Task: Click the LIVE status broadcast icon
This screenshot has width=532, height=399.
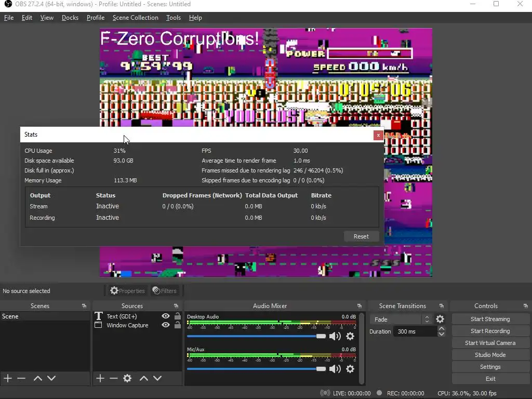Action: pyautogui.click(x=325, y=393)
